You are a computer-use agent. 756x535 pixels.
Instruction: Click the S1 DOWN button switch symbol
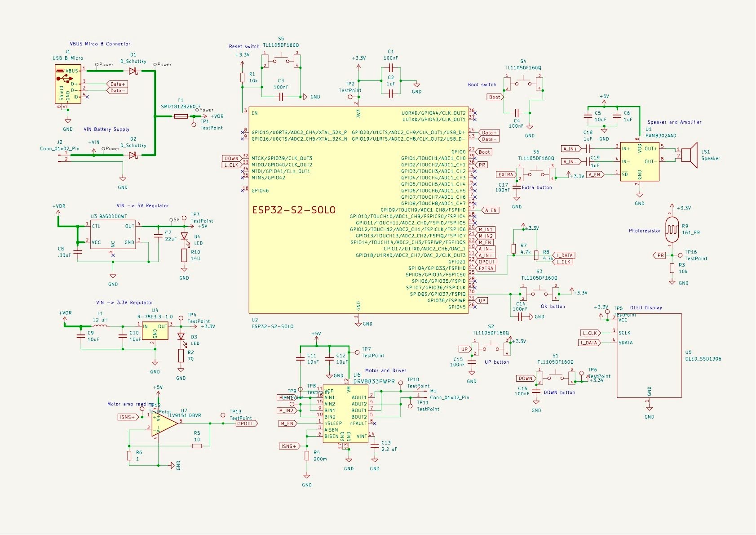point(556,378)
